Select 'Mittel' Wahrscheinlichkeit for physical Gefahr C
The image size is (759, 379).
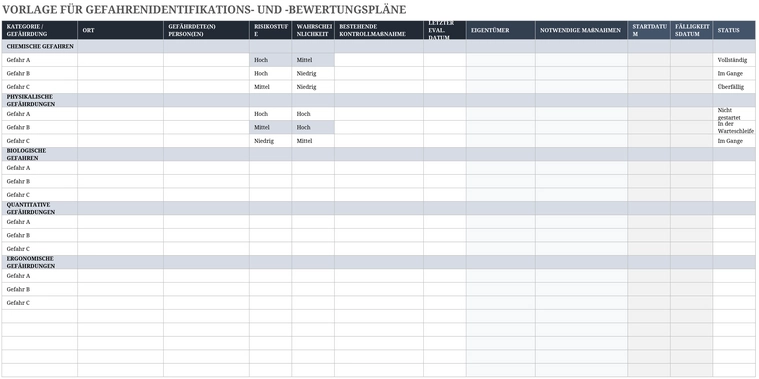313,141
